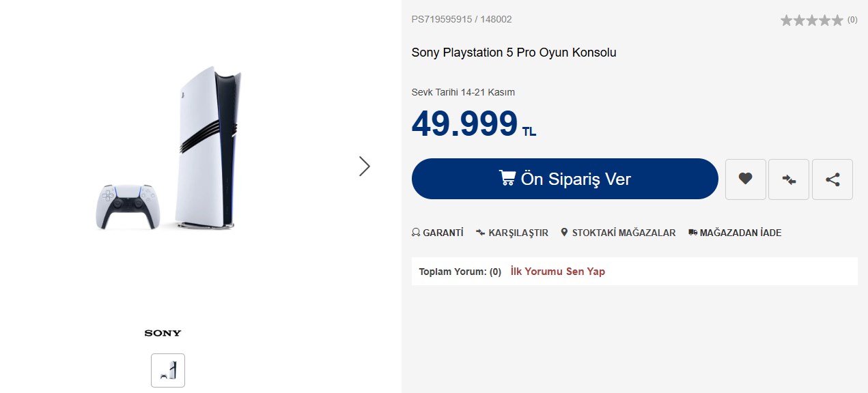Viewport: 868px width, 393px height.
Task: Click the Sony Playstation 5 Pro Oyun Konsolu title
Action: click(x=514, y=53)
